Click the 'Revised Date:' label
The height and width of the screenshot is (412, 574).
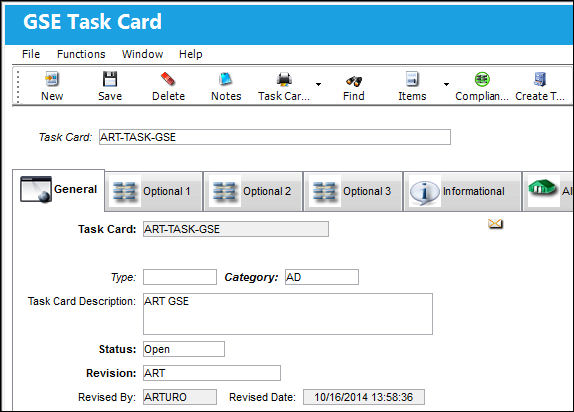point(262,397)
